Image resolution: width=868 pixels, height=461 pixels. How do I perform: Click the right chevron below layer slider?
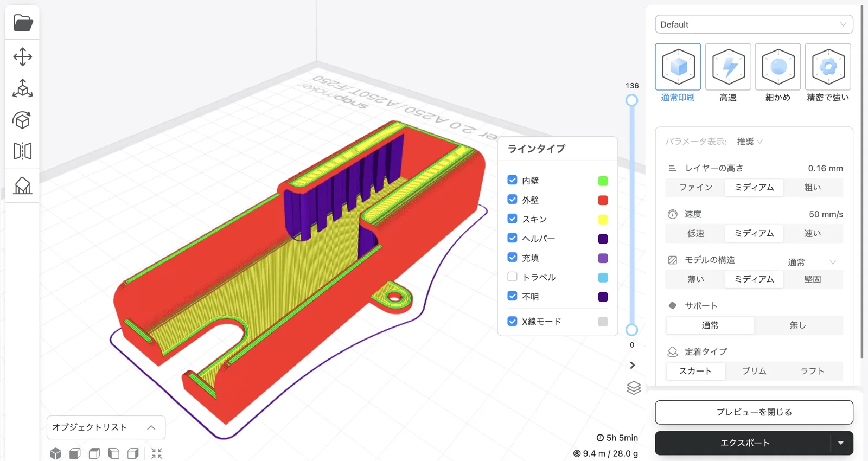(x=632, y=365)
